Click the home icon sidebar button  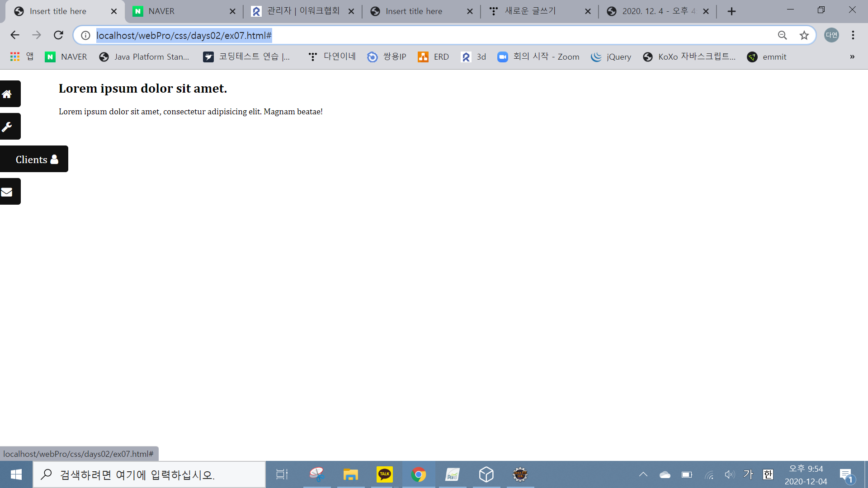pos(7,94)
